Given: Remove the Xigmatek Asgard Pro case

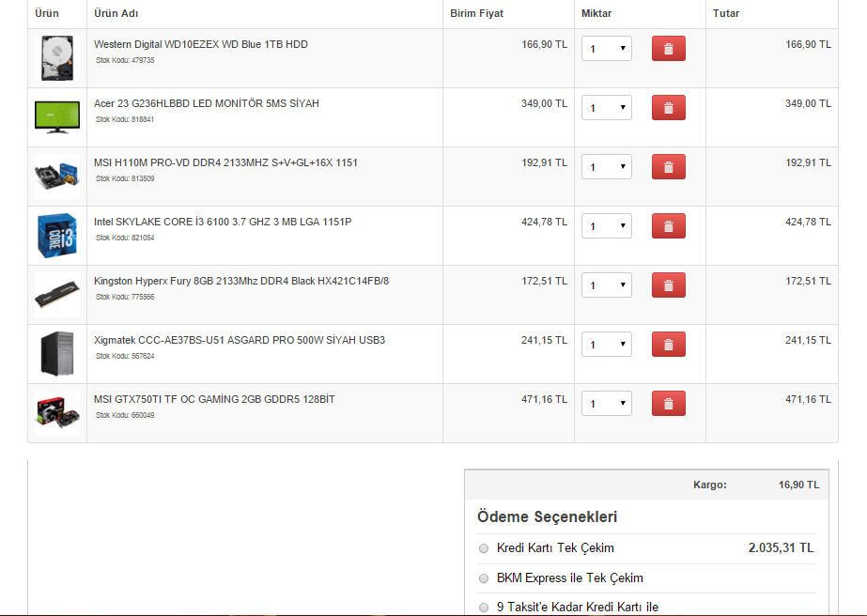Looking at the screenshot, I should tap(668, 345).
